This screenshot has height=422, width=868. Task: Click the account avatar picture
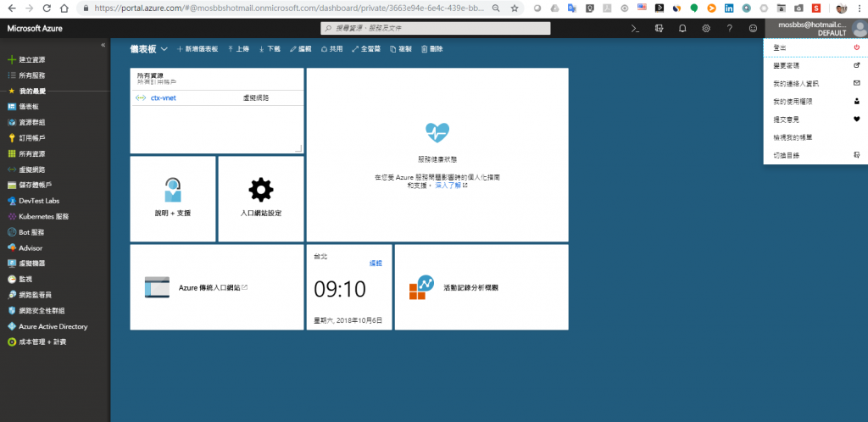(x=860, y=29)
